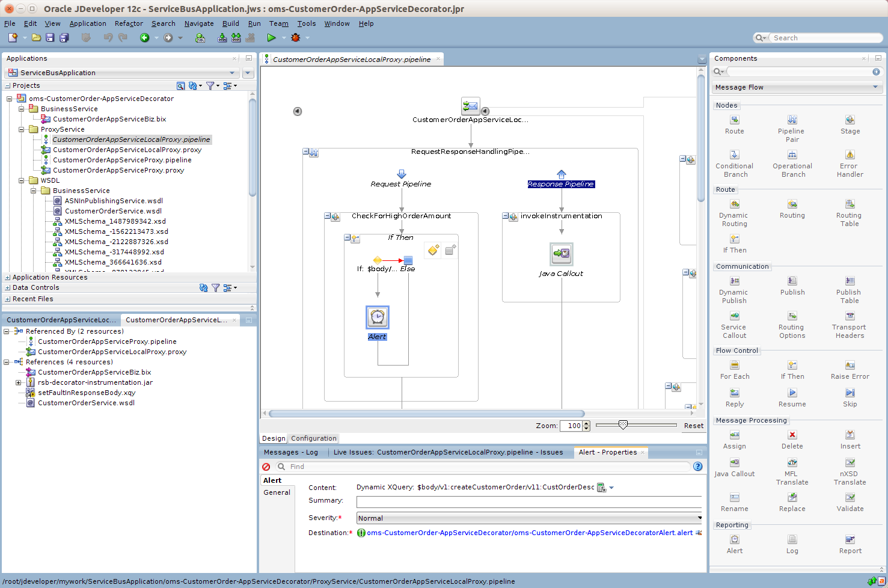Open a file with the folder toolbar icon
The height and width of the screenshot is (588, 888).
tap(36, 37)
